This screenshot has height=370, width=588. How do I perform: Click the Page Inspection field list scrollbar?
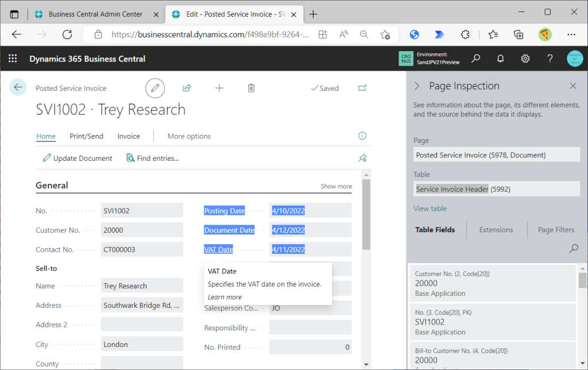coord(582,280)
